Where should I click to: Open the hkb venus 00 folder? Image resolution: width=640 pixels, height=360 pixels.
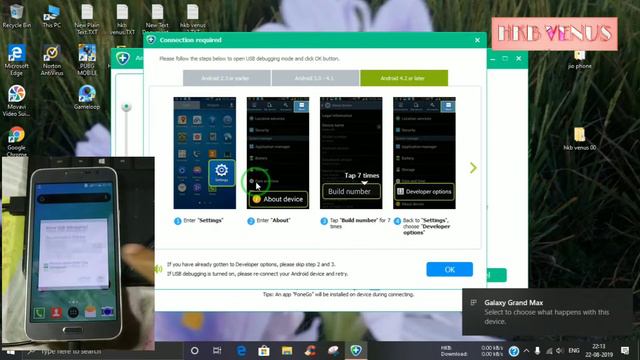580,139
